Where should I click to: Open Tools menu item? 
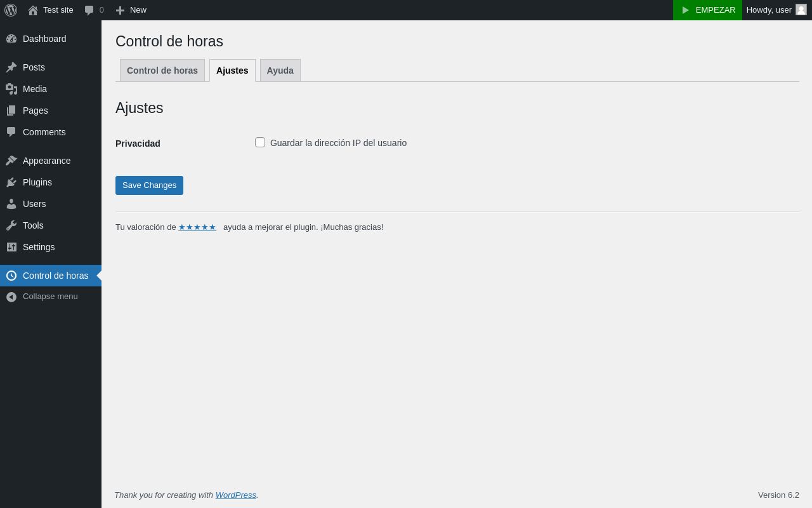click(51, 225)
